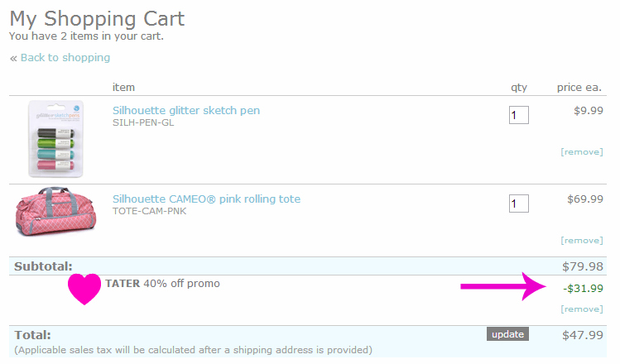Viewport: 620px width, 364px height.
Task: Click the pink rolling tote thumbnail image
Action: tap(55, 212)
